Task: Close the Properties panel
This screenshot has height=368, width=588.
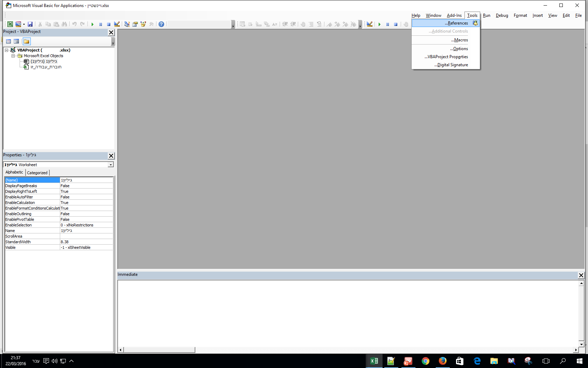Action: coord(111,156)
